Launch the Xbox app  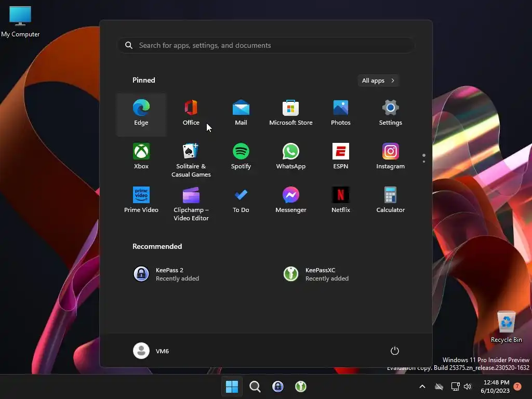pyautogui.click(x=141, y=158)
